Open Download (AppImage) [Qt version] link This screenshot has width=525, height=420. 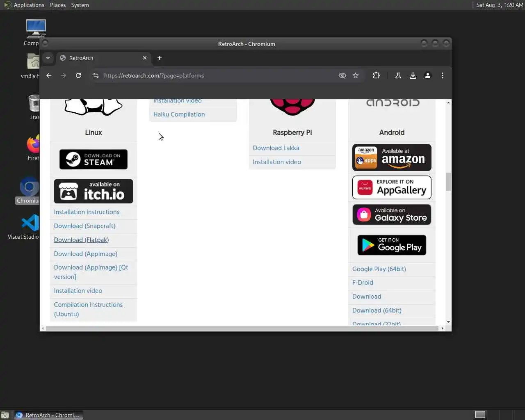pyautogui.click(x=91, y=272)
